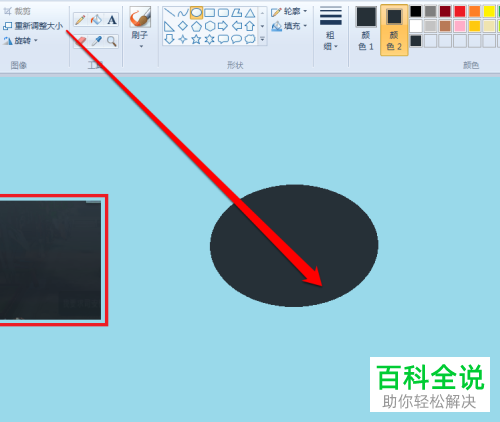The height and width of the screenshot is (422, 500).
Task: Pick the Down arrow shape
Action: click(x=169, y=39)
